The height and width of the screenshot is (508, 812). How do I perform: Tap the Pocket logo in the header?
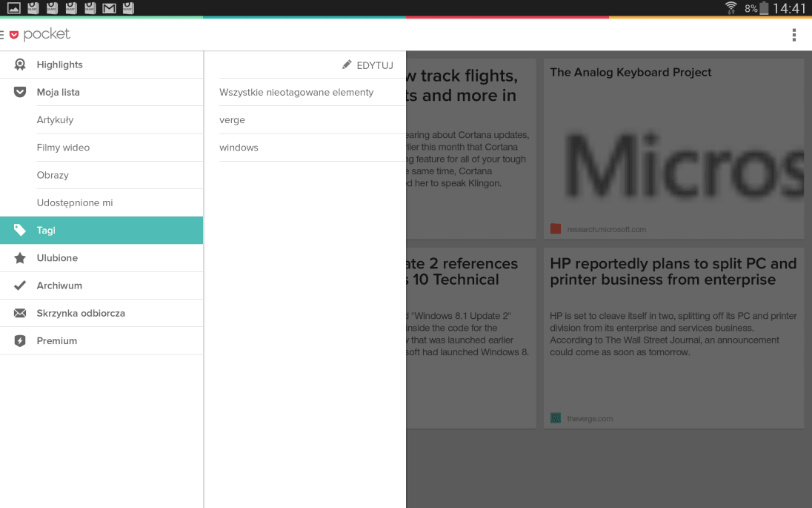coord(40,34)
